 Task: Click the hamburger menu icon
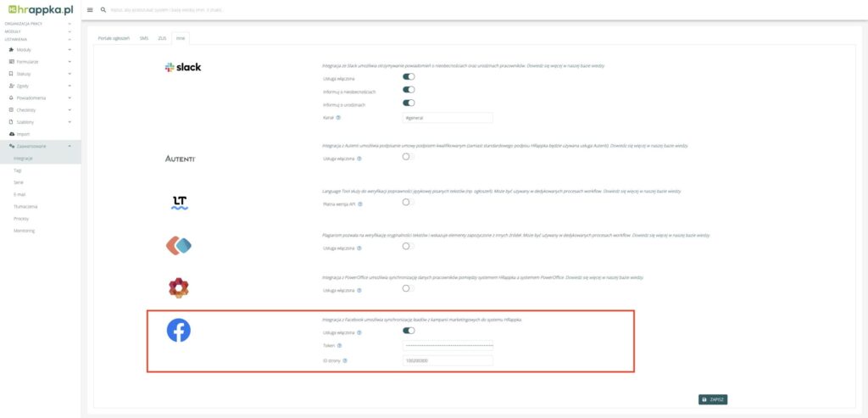(x=90, y=9)
